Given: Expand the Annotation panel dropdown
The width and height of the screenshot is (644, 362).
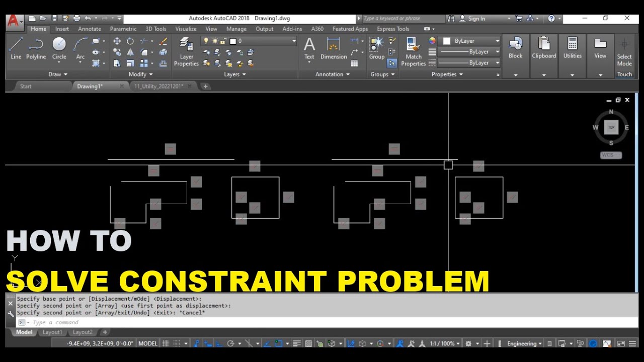Looking at the screenshot, I should pos(333,74).
